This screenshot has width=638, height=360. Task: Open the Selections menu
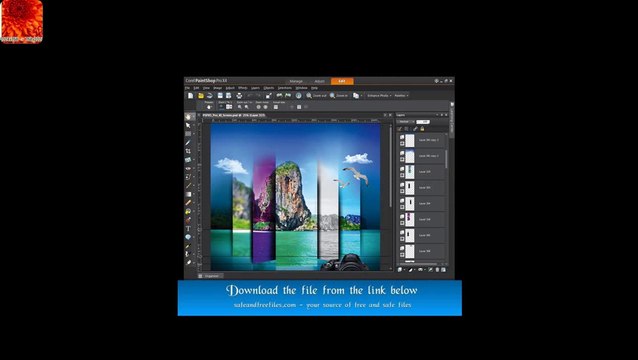tap(285, 88)
